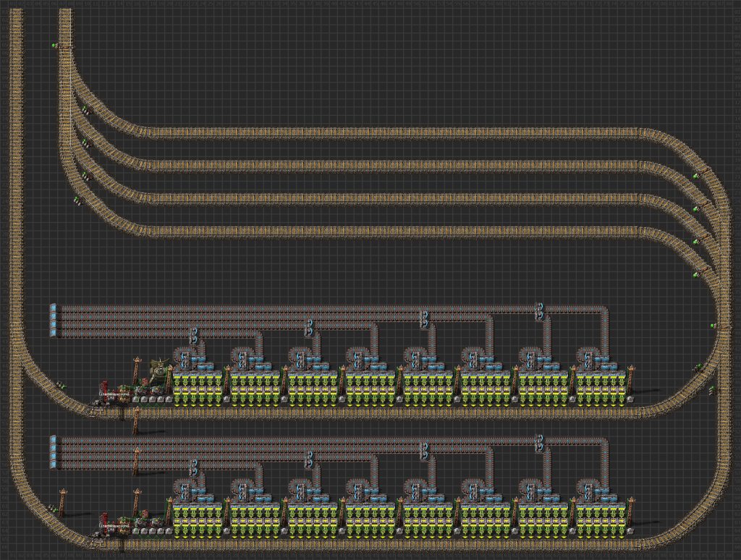Click the rail signal at the top siding's right exit
Screen dimensions: 741x560
tap(697, 175)
